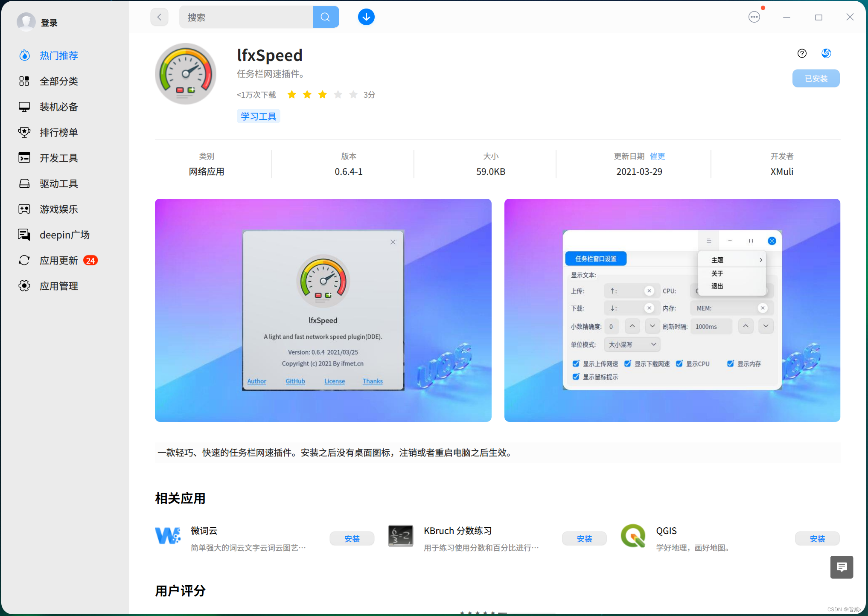
Task: Click the version value 0.6.4-1
Action: pyautogui.click(x=349, y=171)
